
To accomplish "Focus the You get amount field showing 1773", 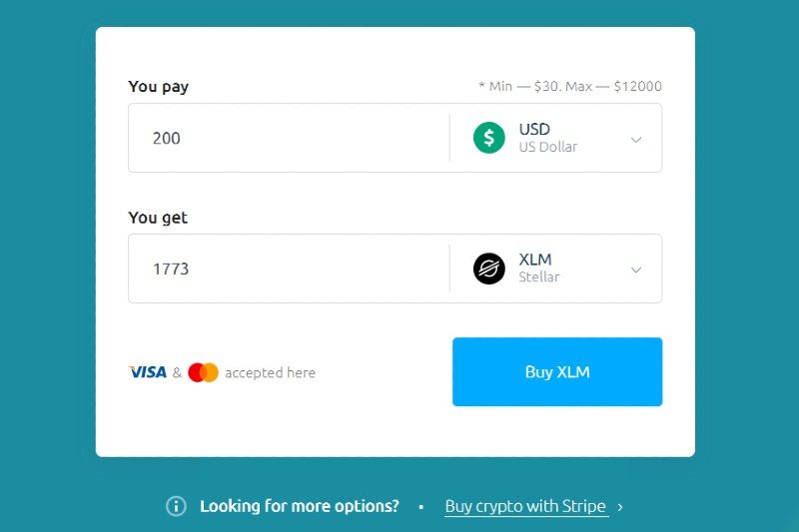I will point(290,268).
